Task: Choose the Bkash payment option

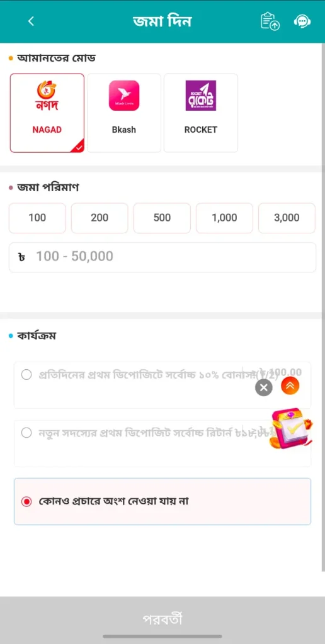Action: [x=124, y=113]
